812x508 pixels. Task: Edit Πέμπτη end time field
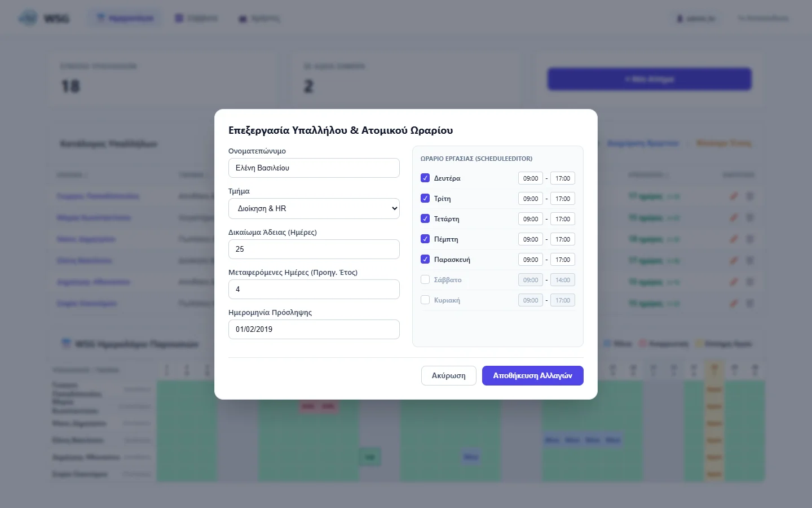point(563,239)
